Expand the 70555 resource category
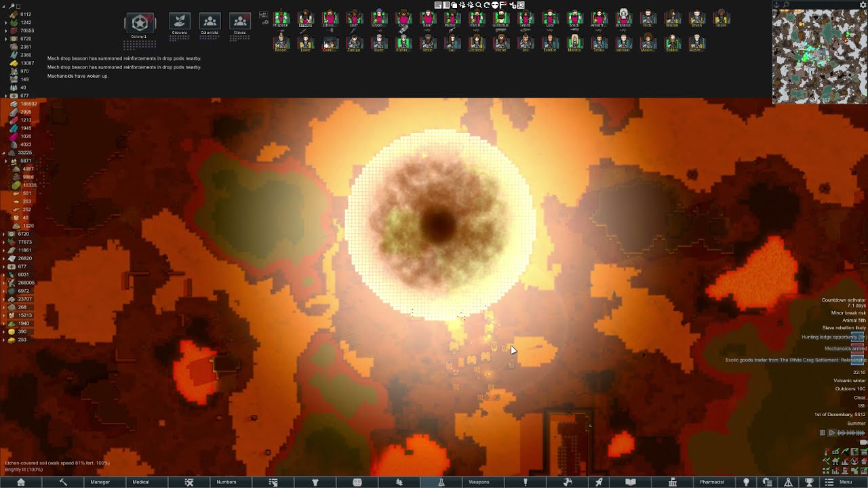868x488 pixels. click(6, 30)
